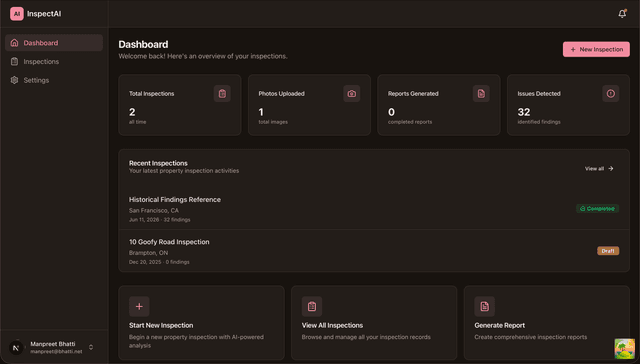This screenshot has height=364, width=640.
Task: Click the Draft status badge
Action: point(608,251)
